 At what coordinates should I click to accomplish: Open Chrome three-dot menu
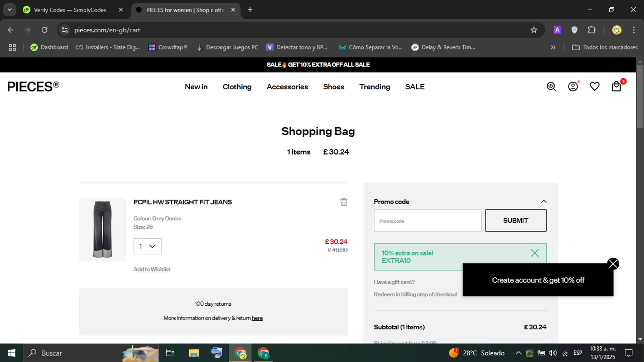(634, 30)
